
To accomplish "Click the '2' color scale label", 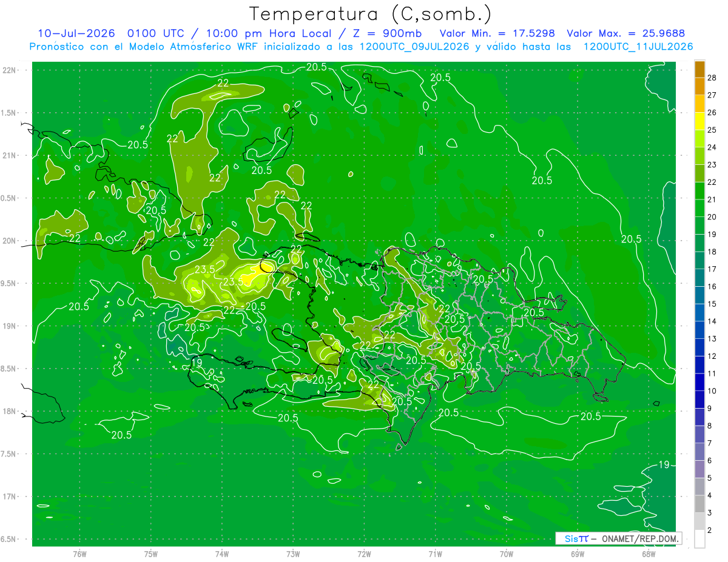I will (x=710, y=530).
